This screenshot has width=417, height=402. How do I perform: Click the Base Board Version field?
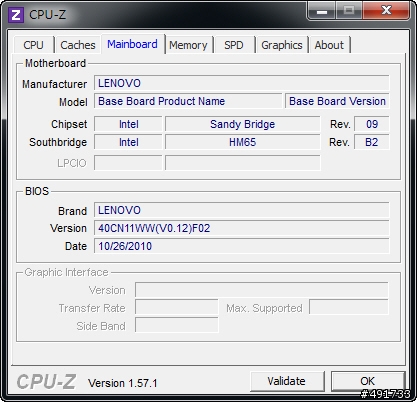coord(337,101)
